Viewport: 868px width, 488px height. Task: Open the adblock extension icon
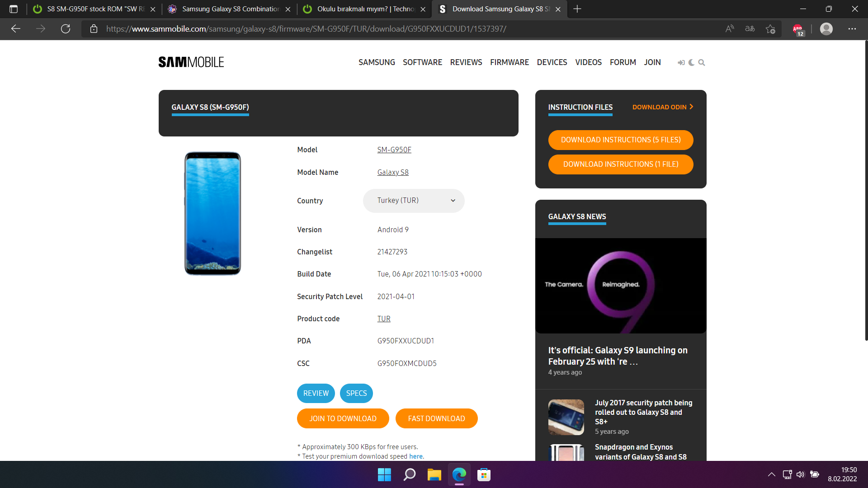point(798,29)
